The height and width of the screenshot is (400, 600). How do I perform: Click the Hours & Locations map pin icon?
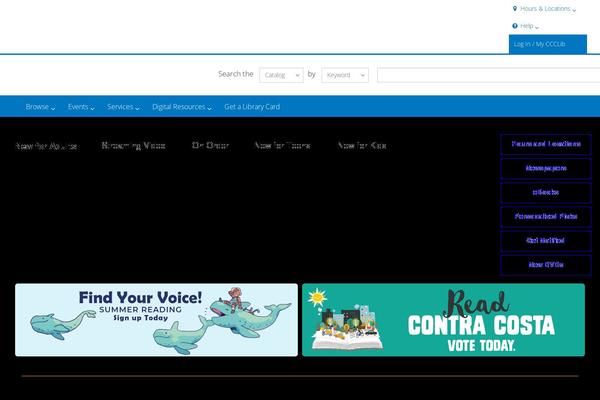click(x=515, y=8)
